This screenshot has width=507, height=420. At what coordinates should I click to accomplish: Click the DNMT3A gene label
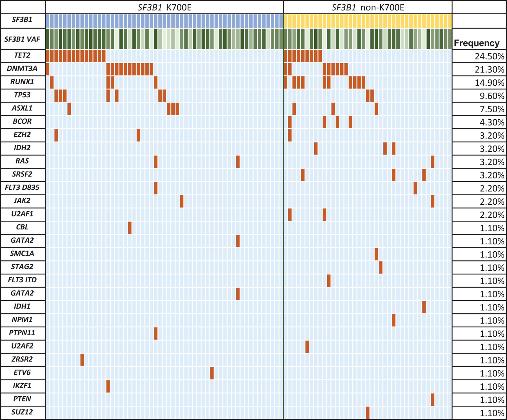[22, 68]
